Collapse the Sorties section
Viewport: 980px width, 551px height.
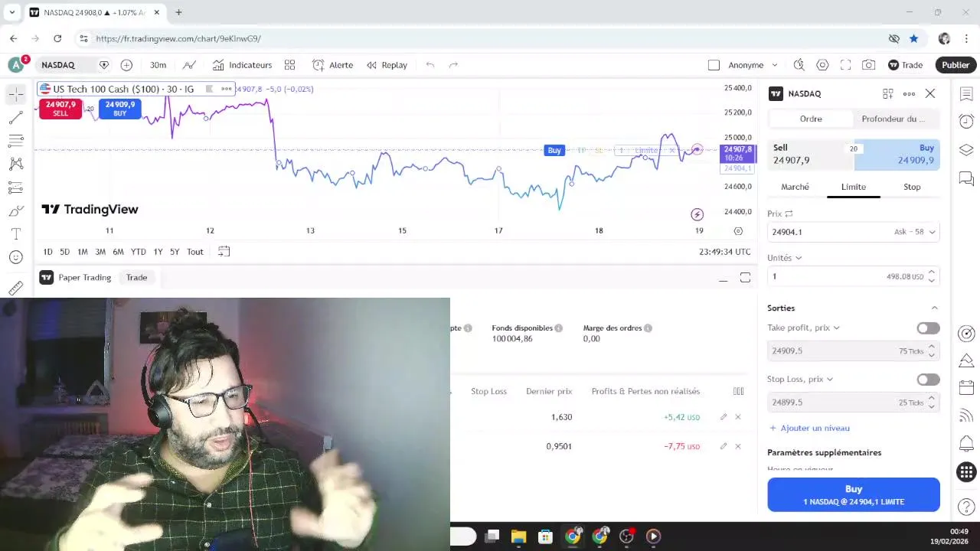click(934, 308)
